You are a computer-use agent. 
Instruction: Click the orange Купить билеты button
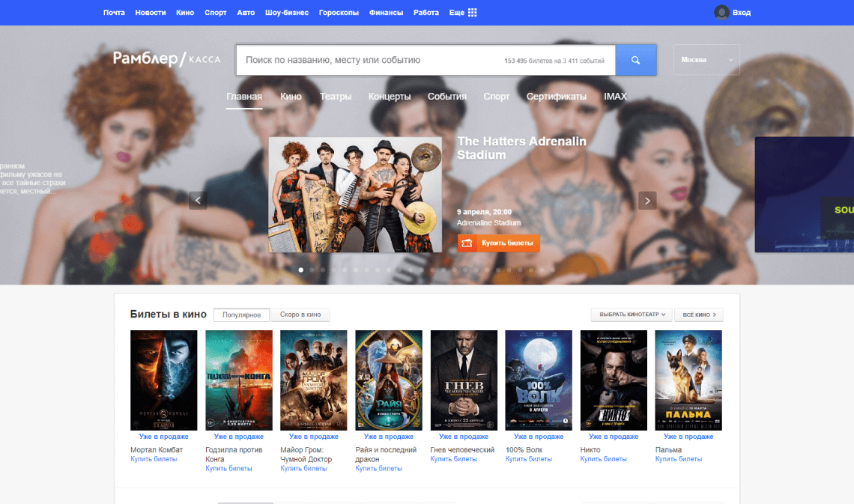pos(498,243)
